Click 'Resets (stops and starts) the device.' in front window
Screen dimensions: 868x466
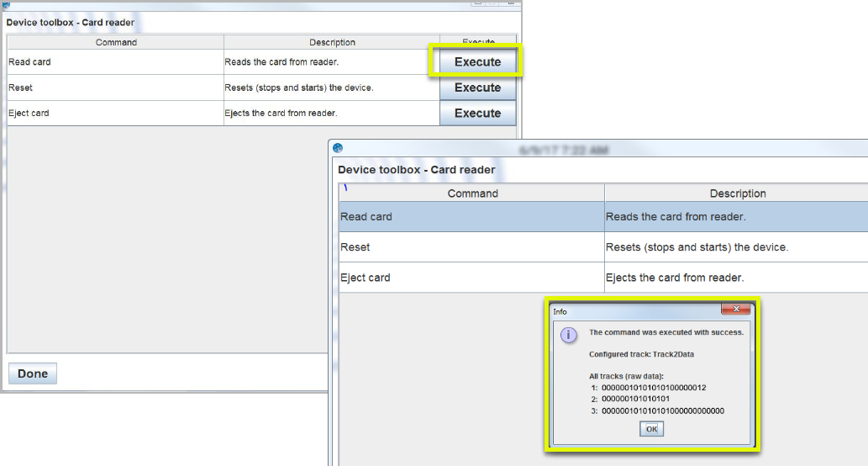pyautogui.click(x=697, y=247)
